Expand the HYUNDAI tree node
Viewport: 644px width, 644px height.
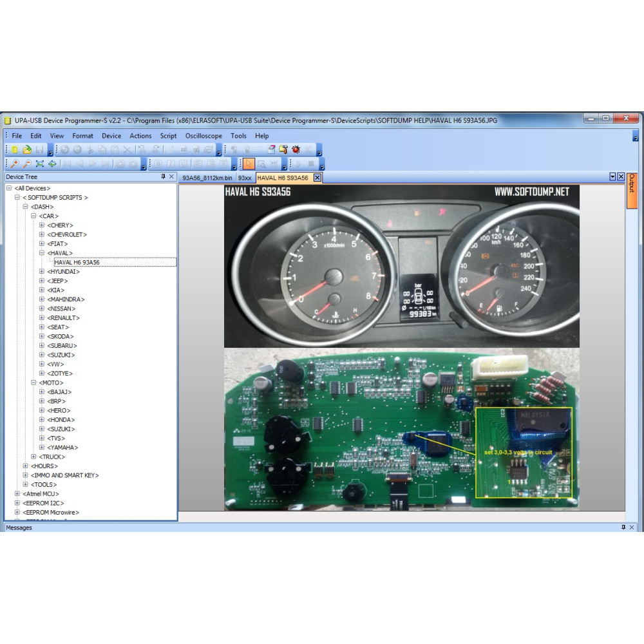coord(42,272)
